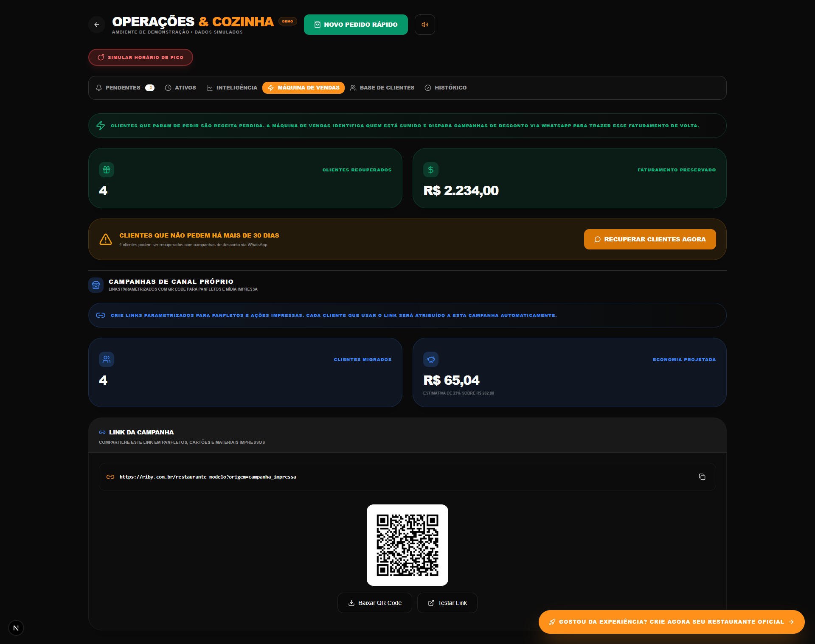Click the Clientes Recuperados label
815x644 pixels.
click(x=357, y=170)
